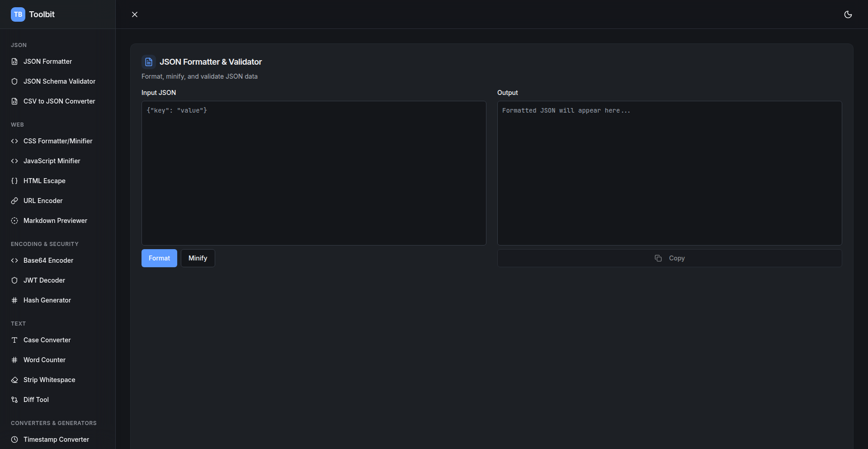Click the Word Counter hash icon

click(14, 360)
